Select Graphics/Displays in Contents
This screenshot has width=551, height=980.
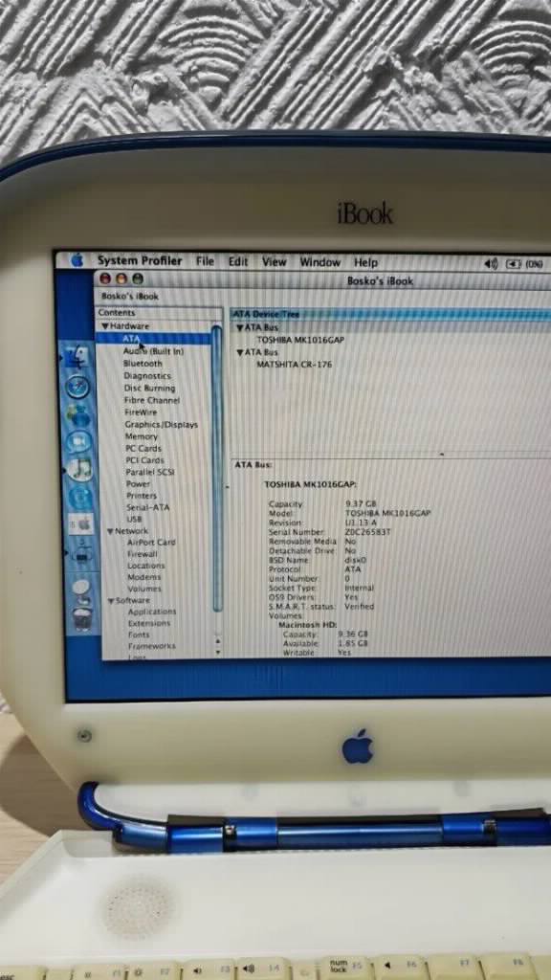coord(161,424)
